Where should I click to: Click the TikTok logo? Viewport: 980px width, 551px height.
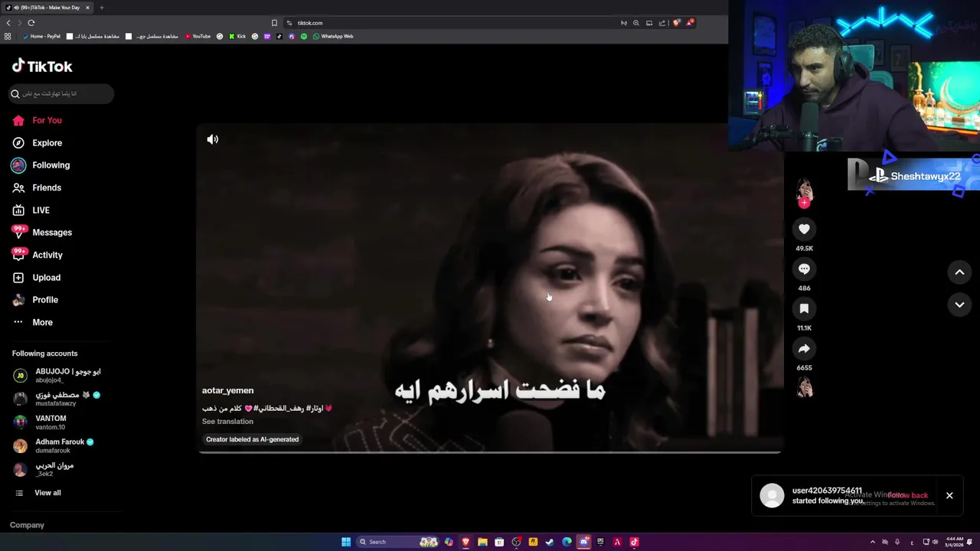42,67
